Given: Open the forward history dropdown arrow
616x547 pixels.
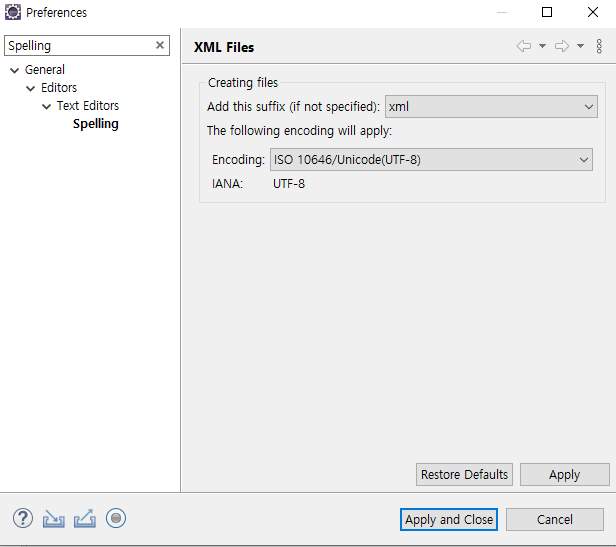Looking at the screenshot, I should [x=580, y=46].
